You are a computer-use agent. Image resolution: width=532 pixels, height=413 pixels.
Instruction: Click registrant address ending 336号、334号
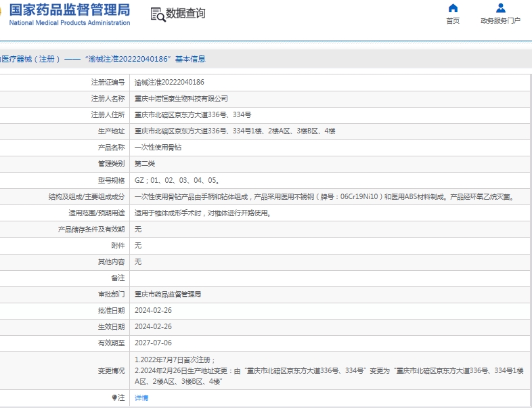point(193,114)
